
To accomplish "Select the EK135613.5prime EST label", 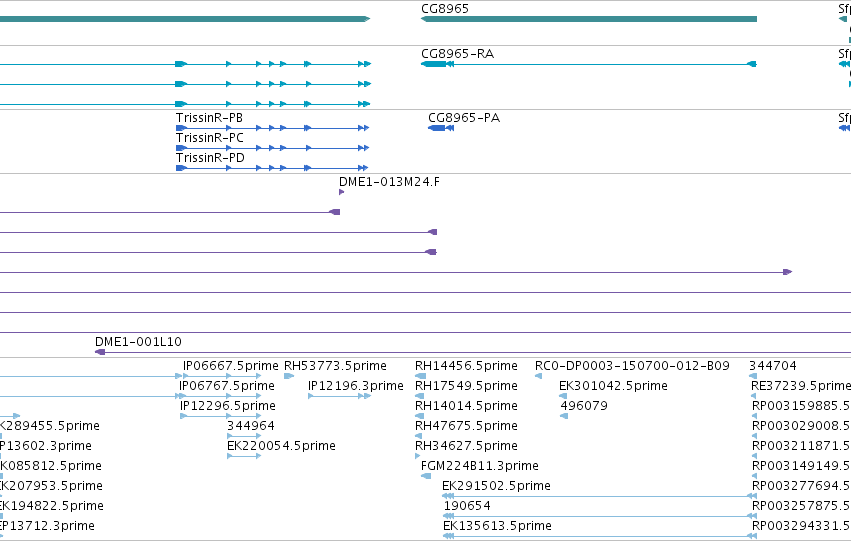I will click(x=497, y=526).
